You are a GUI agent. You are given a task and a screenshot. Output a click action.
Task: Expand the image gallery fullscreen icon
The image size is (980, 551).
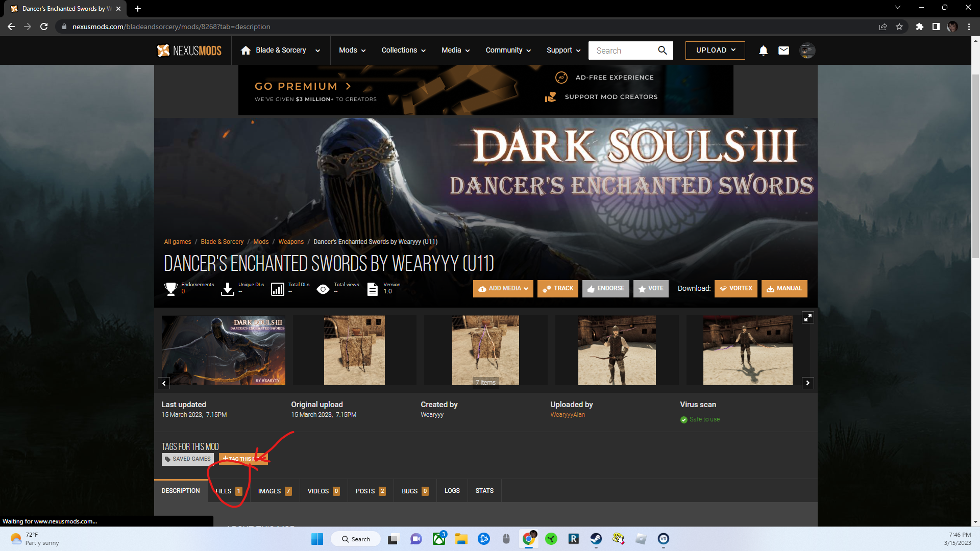pyautogui.click(x=807, y=317)
